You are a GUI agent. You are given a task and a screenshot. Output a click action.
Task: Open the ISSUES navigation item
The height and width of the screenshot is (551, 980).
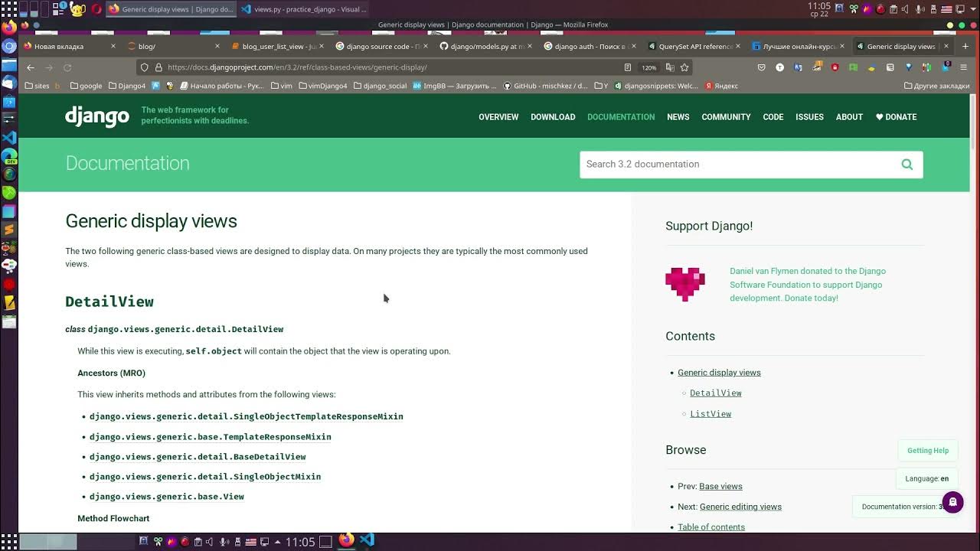(809, 117)
